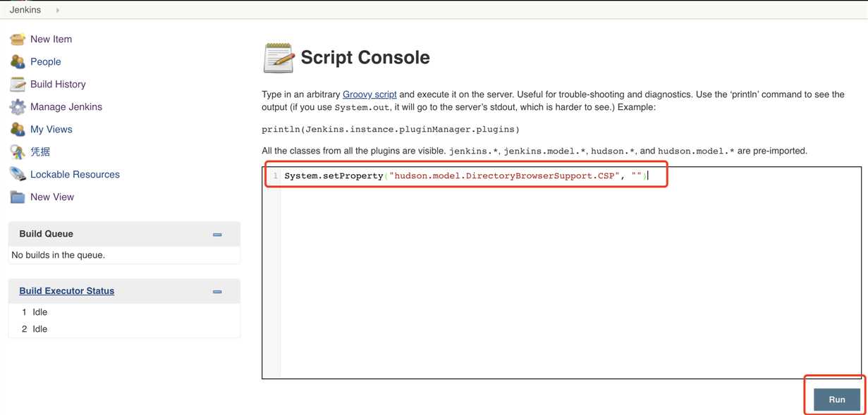Click the Script Console heading

point(365,57)
